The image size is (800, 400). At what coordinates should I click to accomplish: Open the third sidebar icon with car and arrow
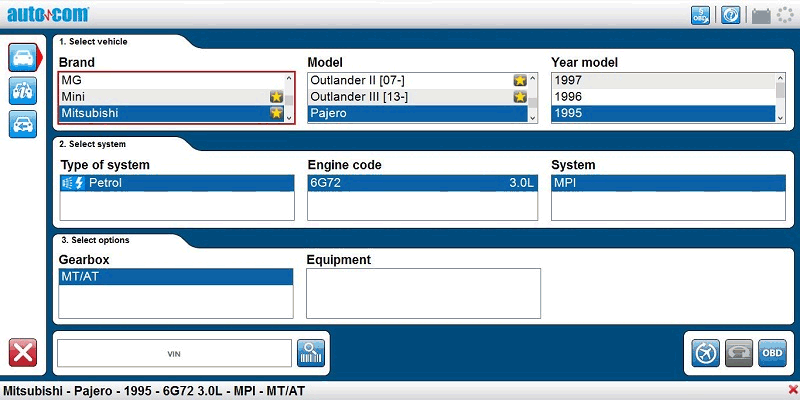pyautogui.click(x=22, y=124)
